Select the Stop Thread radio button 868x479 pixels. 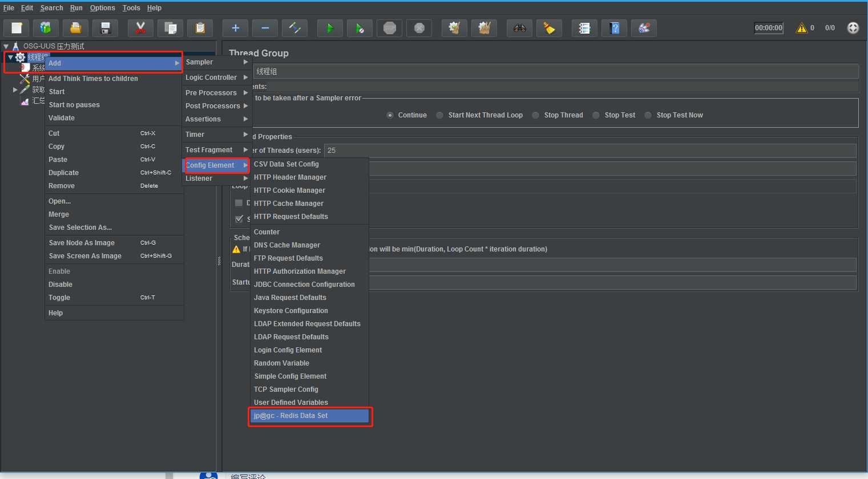pos(535,115)
